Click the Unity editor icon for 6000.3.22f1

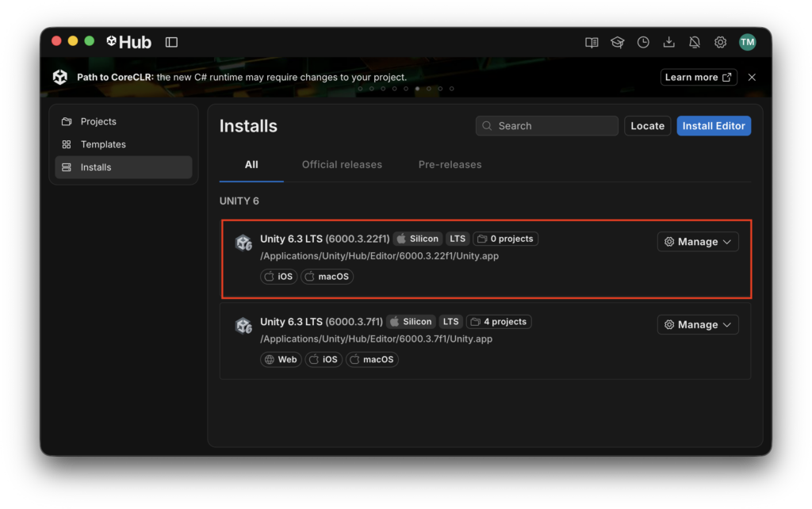coord(243,243)
